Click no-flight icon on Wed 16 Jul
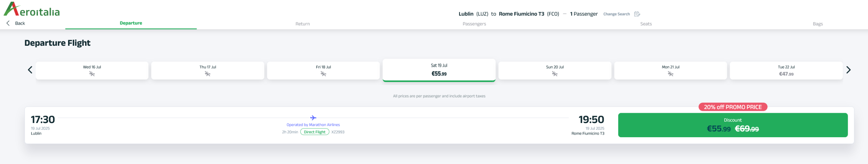 [x=92, y=74]
